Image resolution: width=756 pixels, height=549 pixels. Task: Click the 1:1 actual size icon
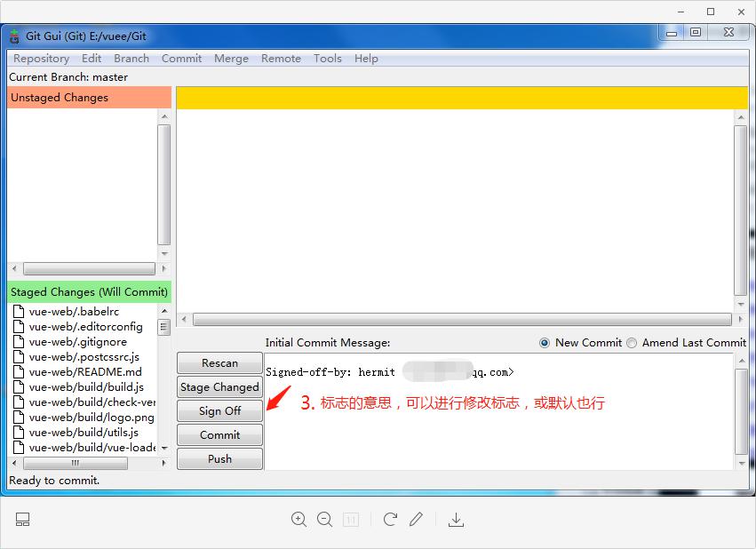[x=351, y=520]
